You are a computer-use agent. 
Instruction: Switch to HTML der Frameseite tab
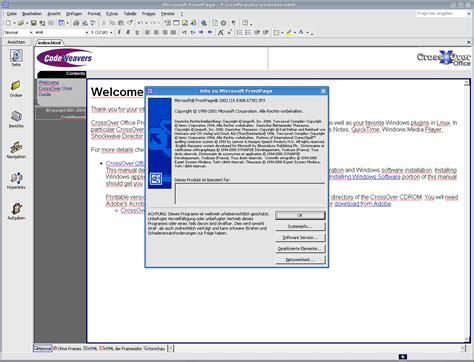[121, 348]
